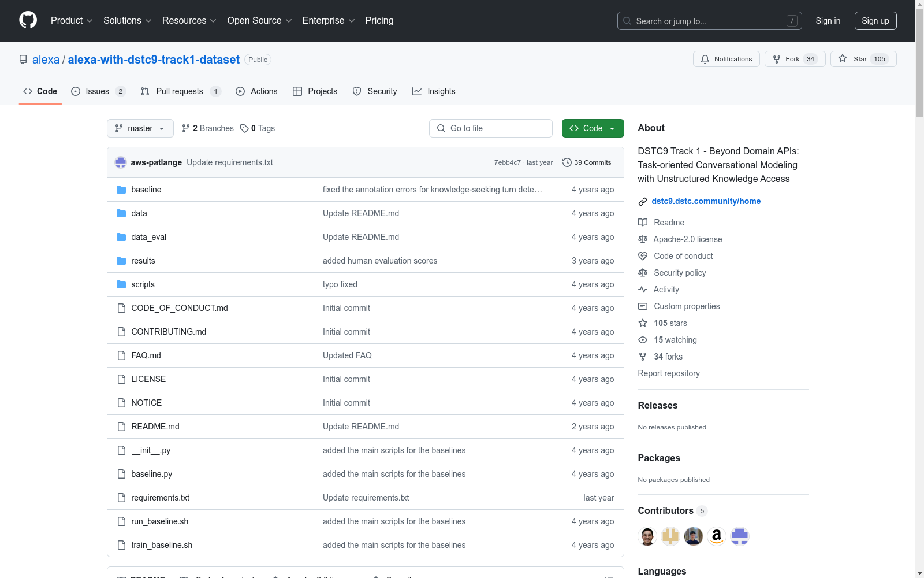Click the README.md file icon
The image size is (924, 578).
(121, 427)
